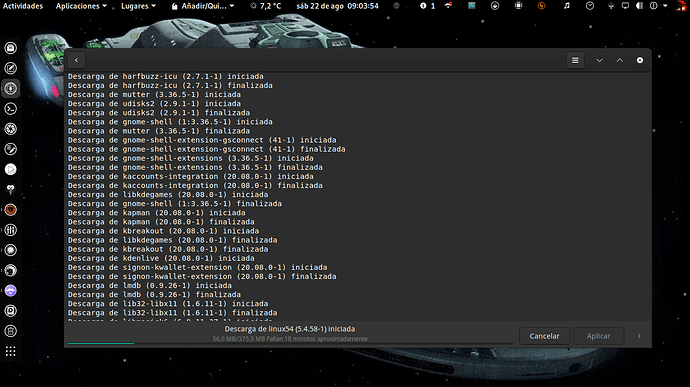Click the Cancelar button
The width and height of the screenshot is (690, 387).
coord(544,336)
